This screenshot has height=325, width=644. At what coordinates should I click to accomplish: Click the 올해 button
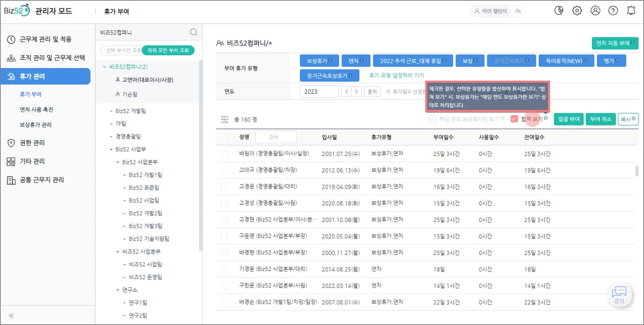[x=372, y=92]
